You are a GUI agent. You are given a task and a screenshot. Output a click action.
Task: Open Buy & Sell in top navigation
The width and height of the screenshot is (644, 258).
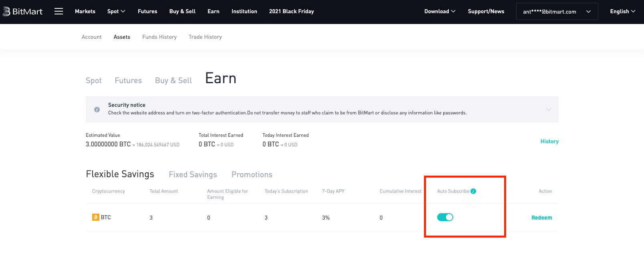pyautogui.click(x=182, y=11)
